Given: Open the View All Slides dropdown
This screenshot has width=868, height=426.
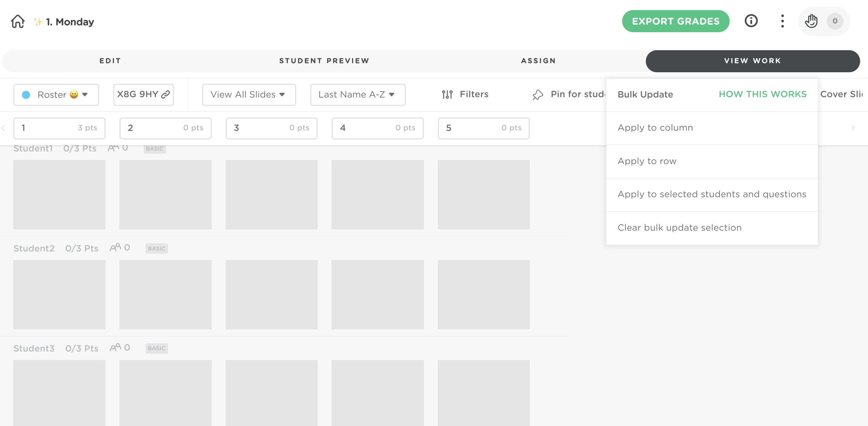Looking at the screenshot, I should (x=249, y=94).
